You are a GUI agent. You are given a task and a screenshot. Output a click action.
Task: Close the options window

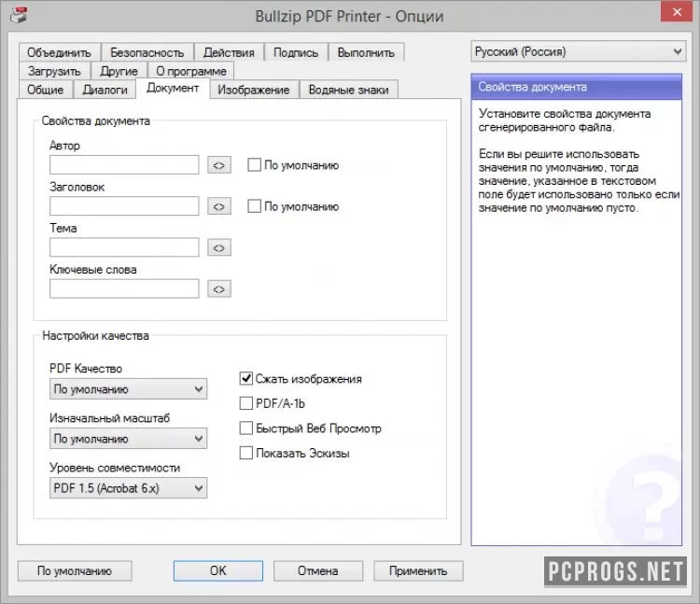point(677,11)
